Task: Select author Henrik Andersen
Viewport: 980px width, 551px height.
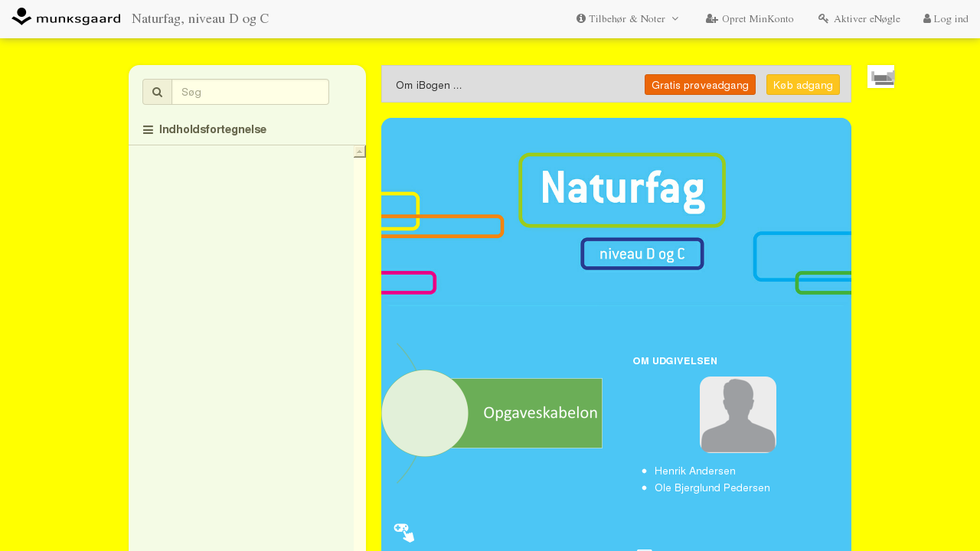Action: pyautogui.click(x=694, y=471)
